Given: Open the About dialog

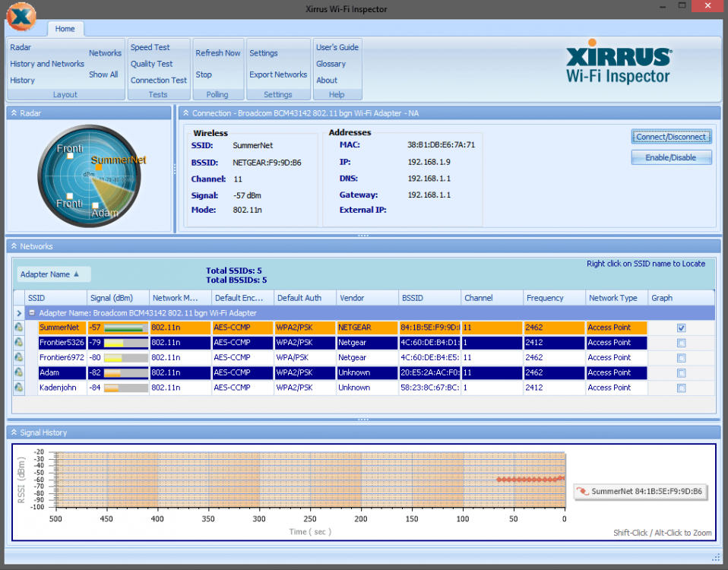Looking at the screenshot, I should click(x=327, y=81).
